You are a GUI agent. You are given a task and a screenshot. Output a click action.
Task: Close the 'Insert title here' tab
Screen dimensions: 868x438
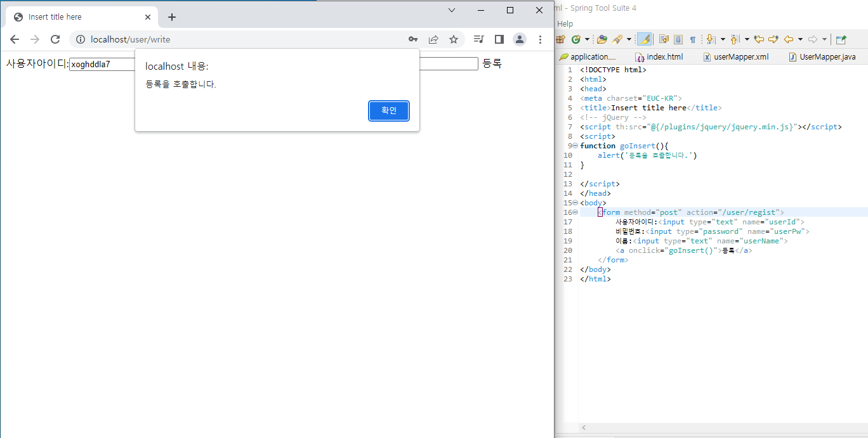pos(147,17)
